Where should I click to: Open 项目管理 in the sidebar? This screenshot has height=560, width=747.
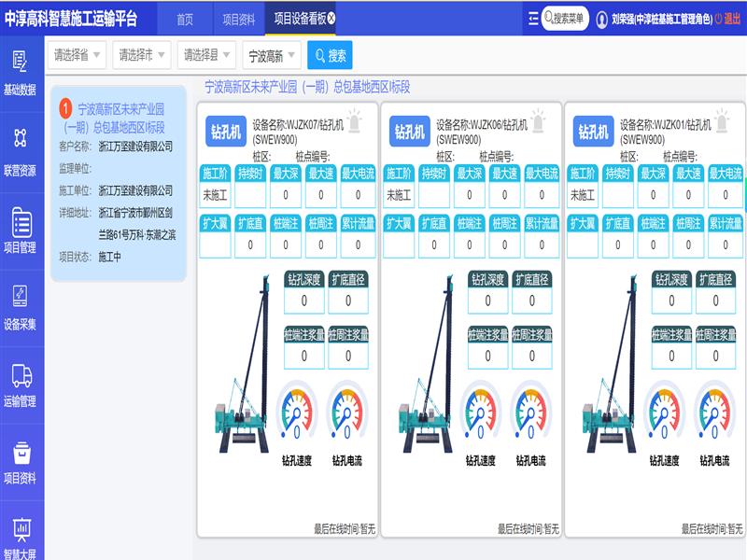point(20,231)
